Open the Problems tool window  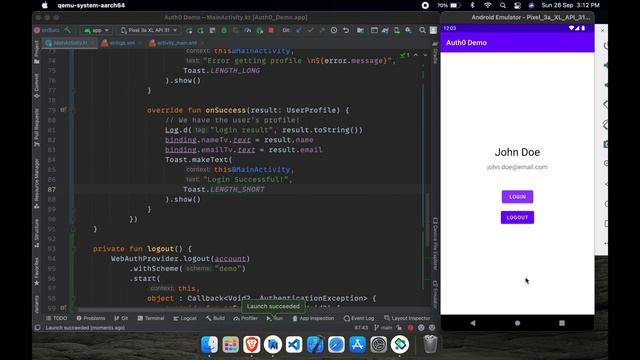click(x=91, y=318)
